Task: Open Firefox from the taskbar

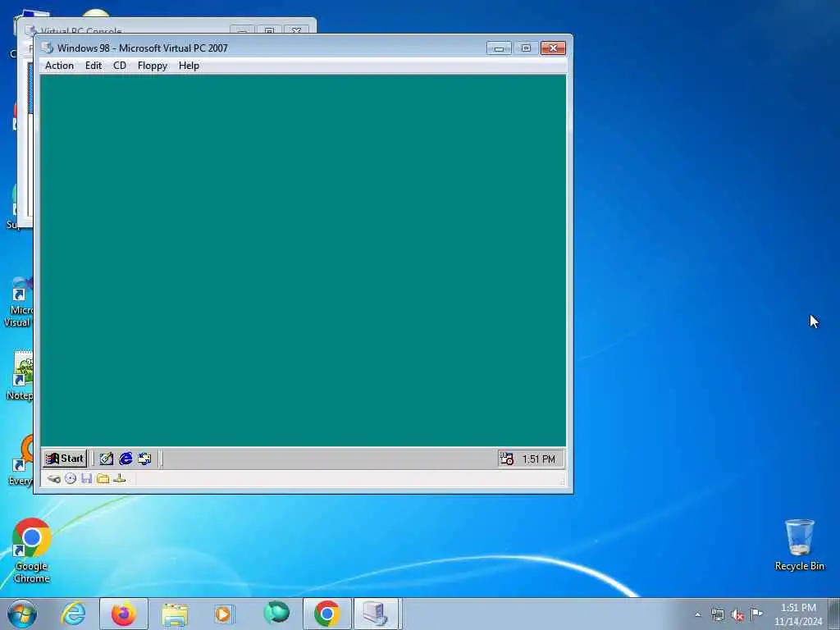Action: click(x=124, y=614)
